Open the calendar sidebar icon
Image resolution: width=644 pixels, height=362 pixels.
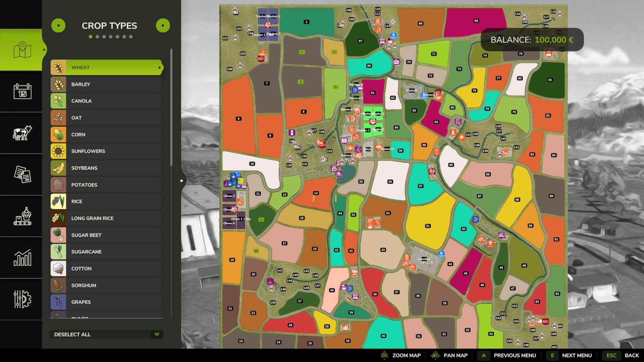click(22, 91)
